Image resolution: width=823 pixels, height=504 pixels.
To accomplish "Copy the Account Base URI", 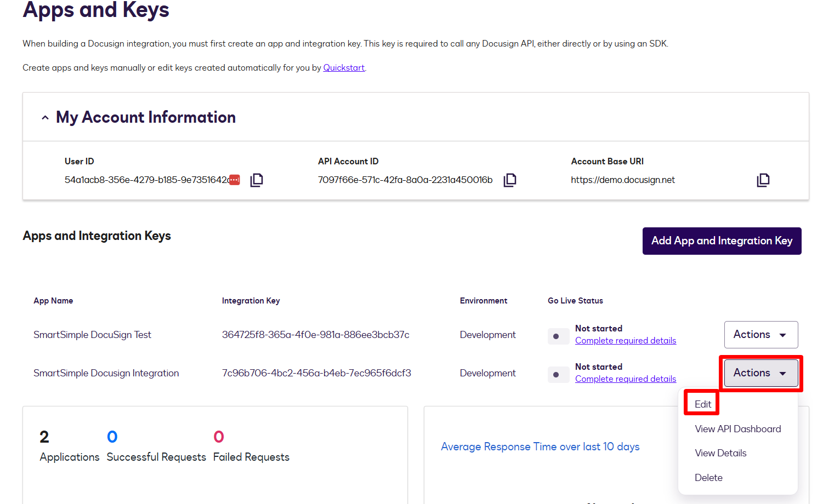I will click(x=763, y=180).
